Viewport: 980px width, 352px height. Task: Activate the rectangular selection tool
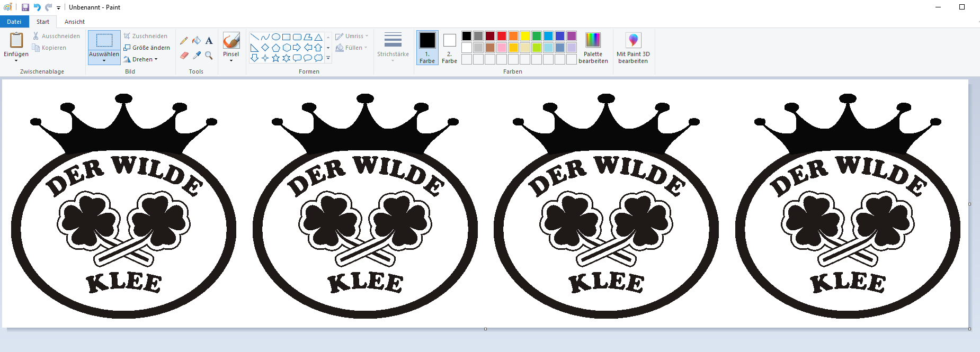tap(104, 40)
